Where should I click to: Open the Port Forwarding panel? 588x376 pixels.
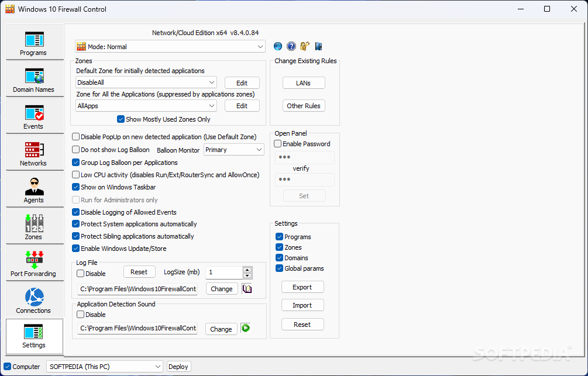pyautogui.click(x=35, y=263)
